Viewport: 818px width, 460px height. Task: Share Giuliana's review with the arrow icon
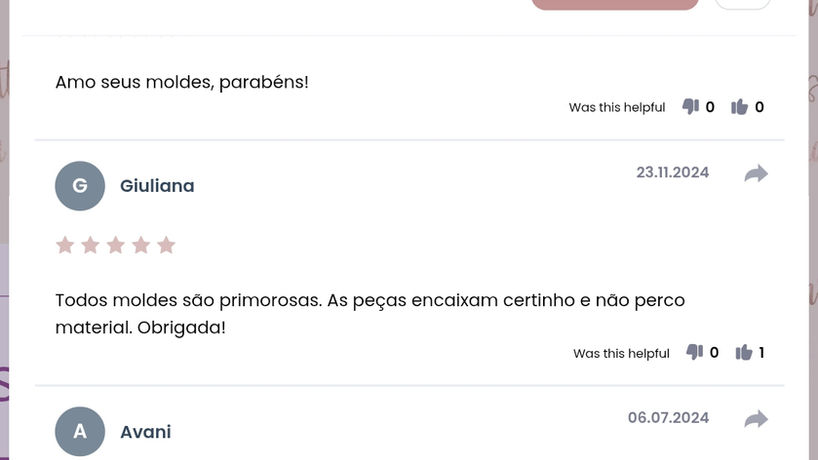click(x=756, y=174)
